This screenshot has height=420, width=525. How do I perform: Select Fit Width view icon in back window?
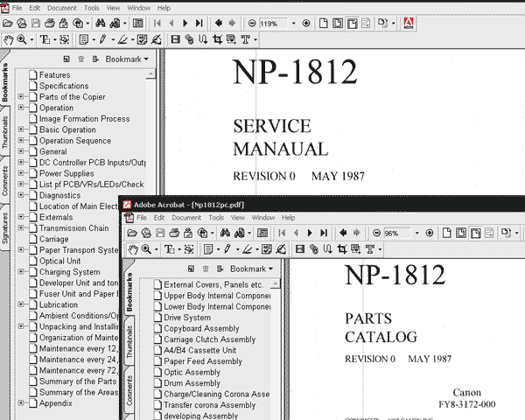[x=352, y=24]
